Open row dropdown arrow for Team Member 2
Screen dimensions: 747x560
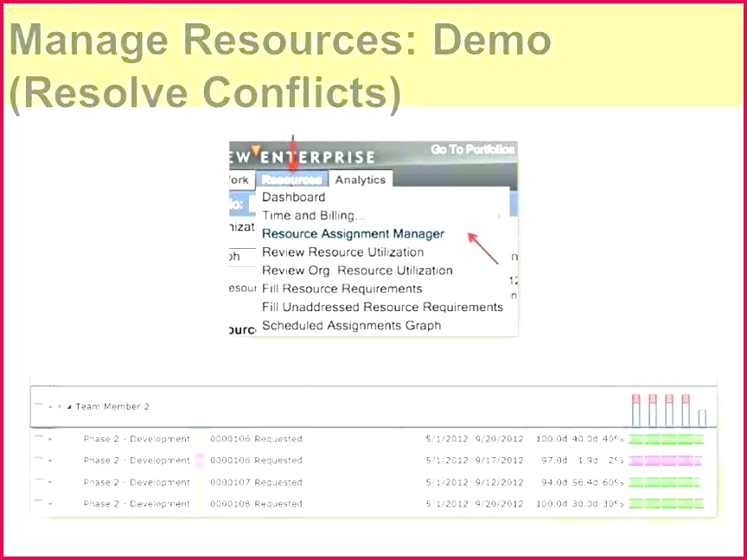(x=50, y=407)
